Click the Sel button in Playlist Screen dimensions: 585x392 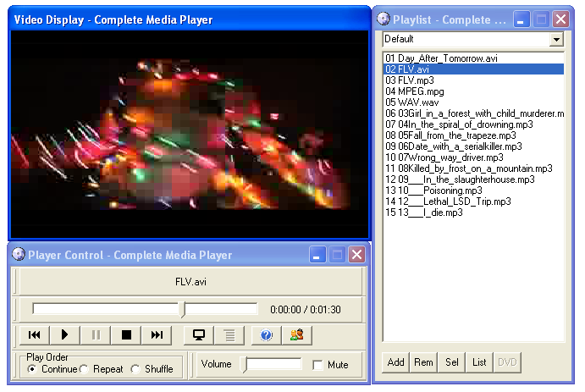[x=451, y=362]
